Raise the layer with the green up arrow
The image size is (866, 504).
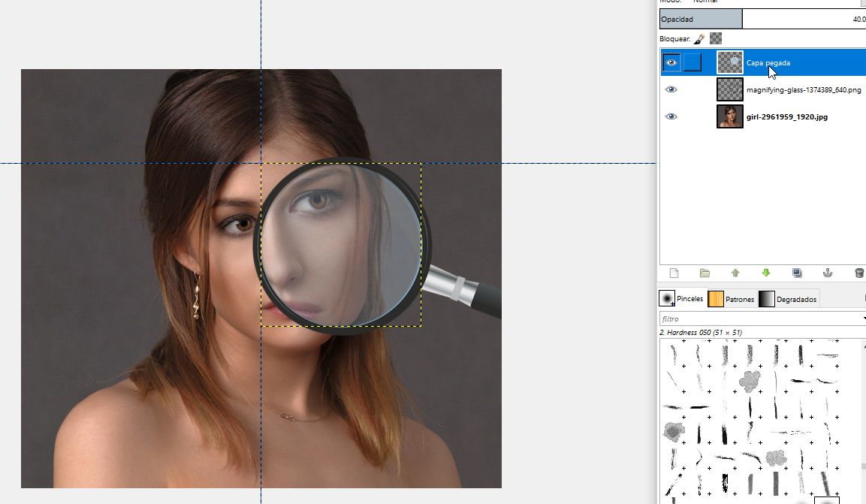(735, 273)
